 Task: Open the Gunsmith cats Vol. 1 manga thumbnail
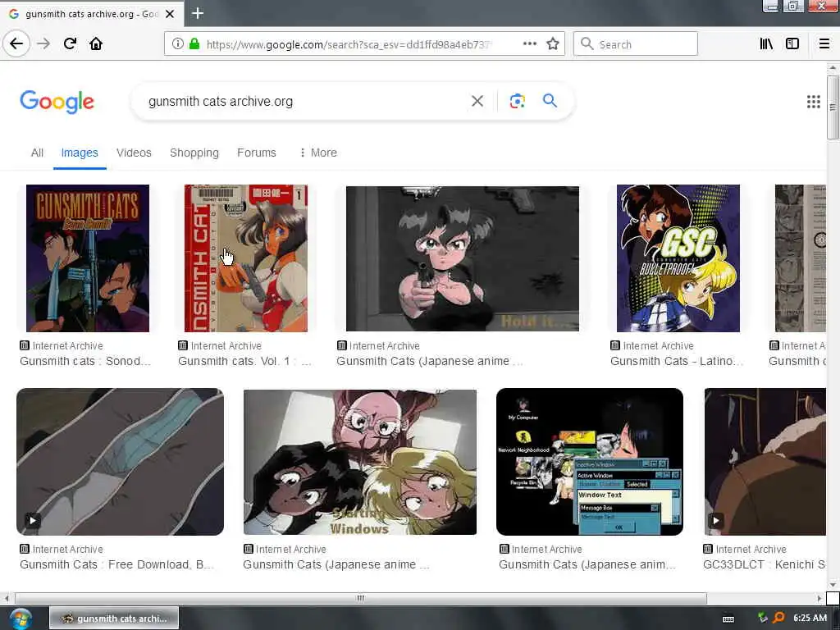[x=246, y=258]
